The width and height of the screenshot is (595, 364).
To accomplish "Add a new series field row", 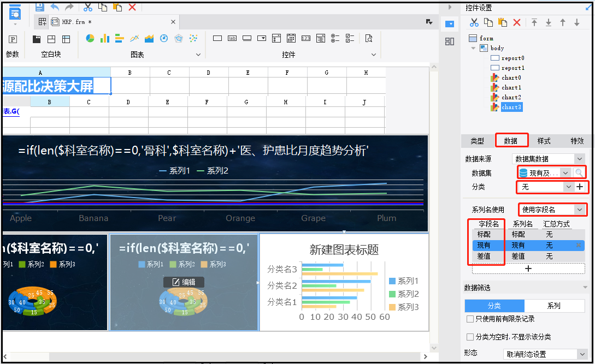I will tap(528, 268).
